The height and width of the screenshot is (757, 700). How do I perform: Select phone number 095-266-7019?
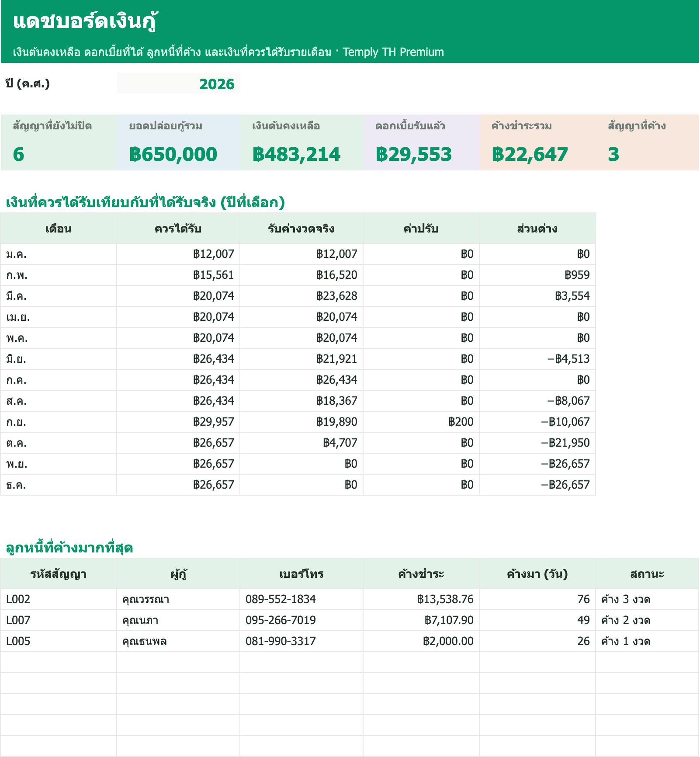(301, 620)
